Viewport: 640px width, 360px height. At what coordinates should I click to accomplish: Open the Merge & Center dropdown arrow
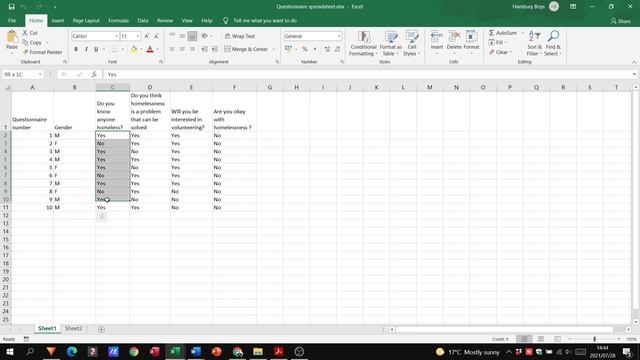click(273, 49)
